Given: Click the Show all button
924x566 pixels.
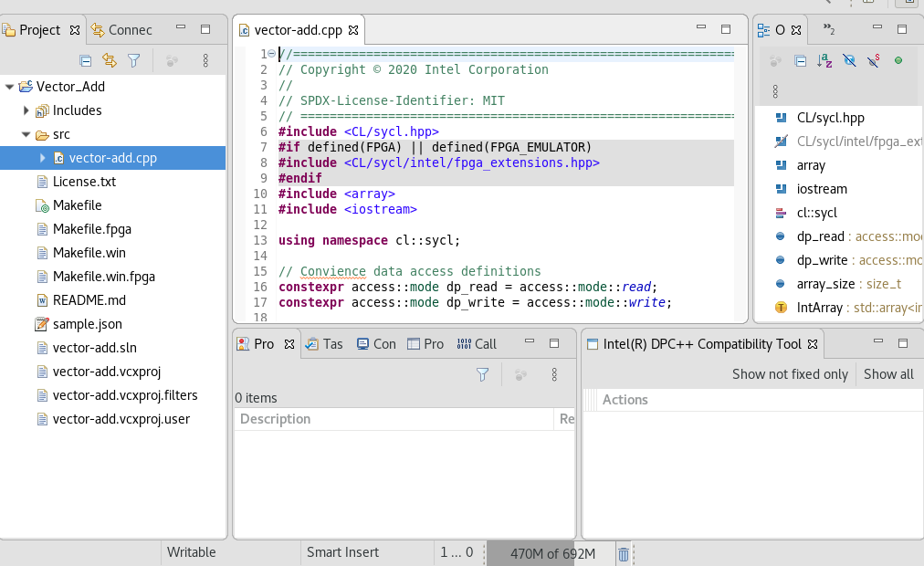Looking at the screenshot, I should 888,374.
